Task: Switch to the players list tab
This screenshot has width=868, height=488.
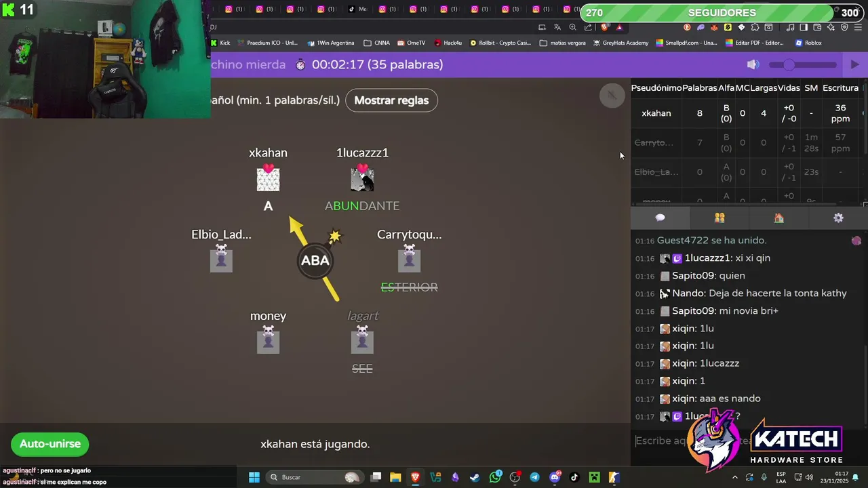Action: coord(719,218)
